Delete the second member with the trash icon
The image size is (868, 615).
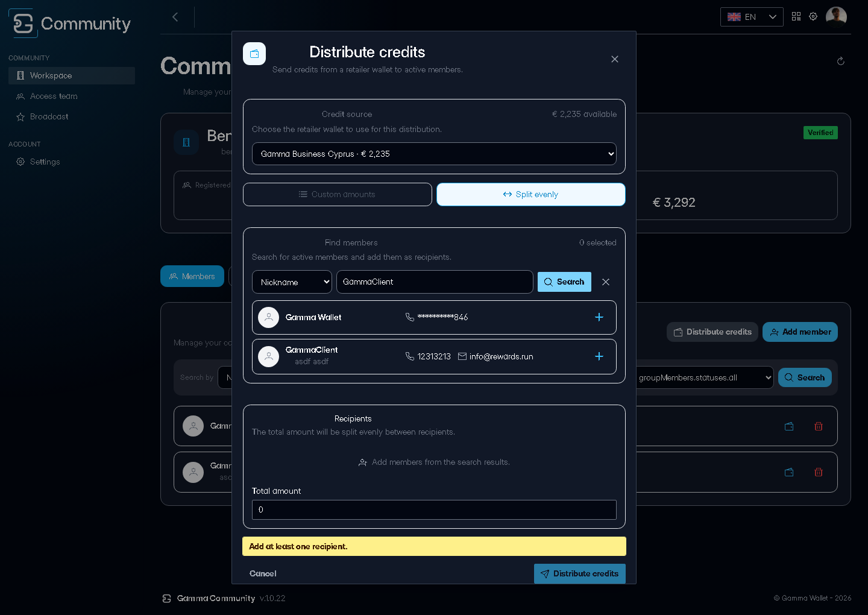[x=819, y=472]
